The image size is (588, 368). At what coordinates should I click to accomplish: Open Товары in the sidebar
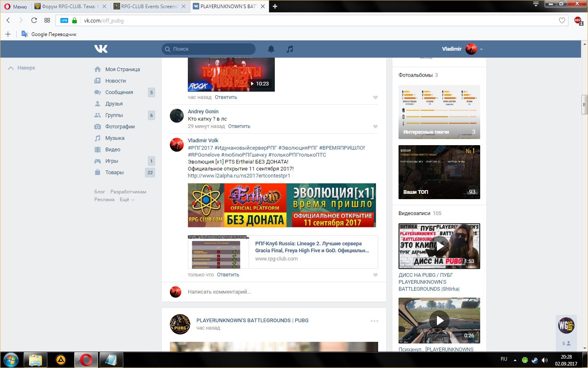114,172
